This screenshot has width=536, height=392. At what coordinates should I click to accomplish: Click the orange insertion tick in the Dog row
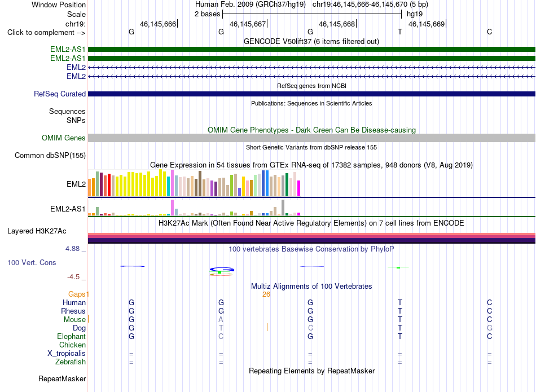(x=267, y=327)
